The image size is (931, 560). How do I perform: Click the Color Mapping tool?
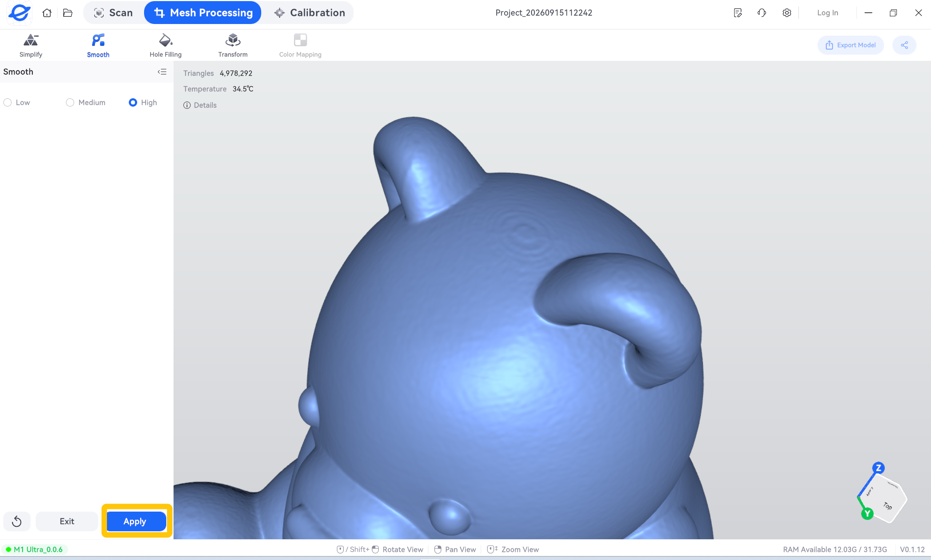point(300,45)
